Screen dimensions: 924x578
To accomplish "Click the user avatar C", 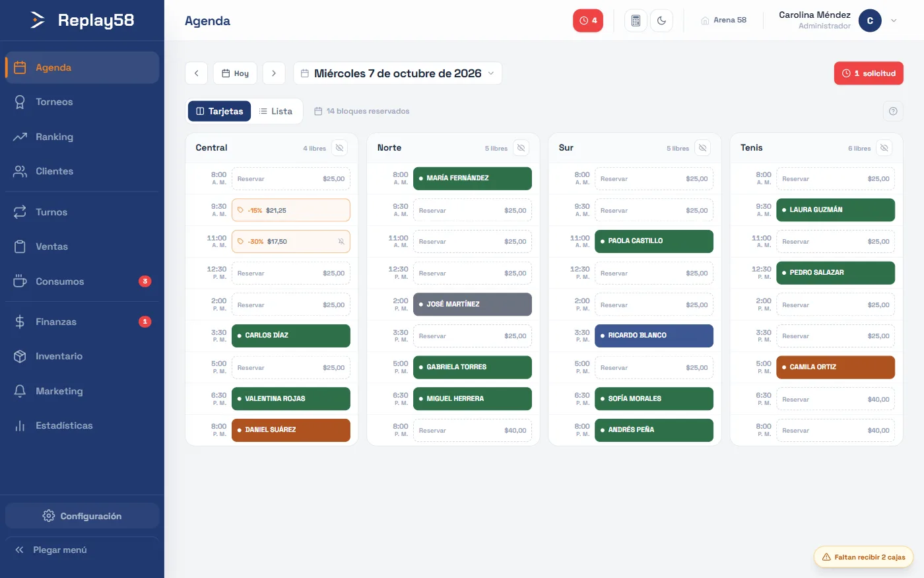I will pyautogui.click(x=870, y=20).
